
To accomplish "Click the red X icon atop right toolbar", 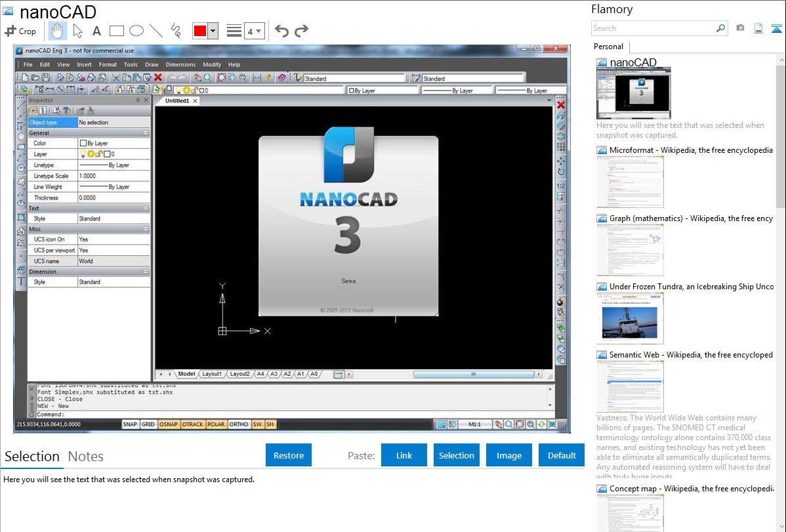I will click(561, 105).
